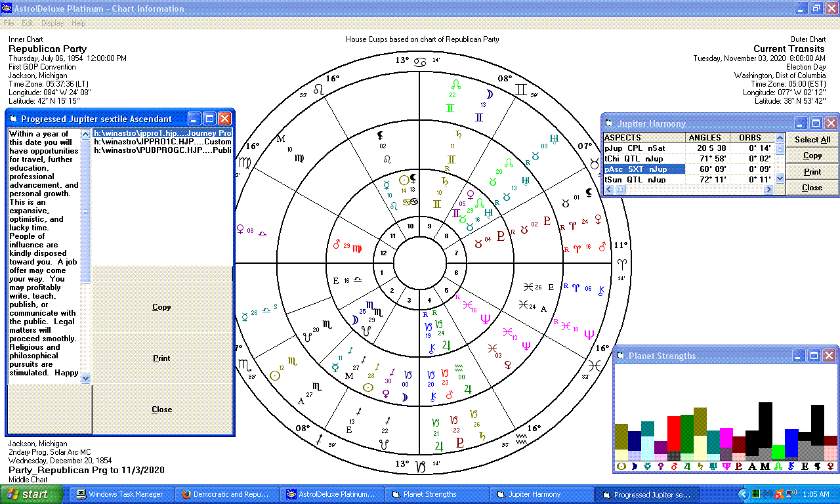
Task: Click Sun symbol in Planet Strengths
Action: coord(621,467)
